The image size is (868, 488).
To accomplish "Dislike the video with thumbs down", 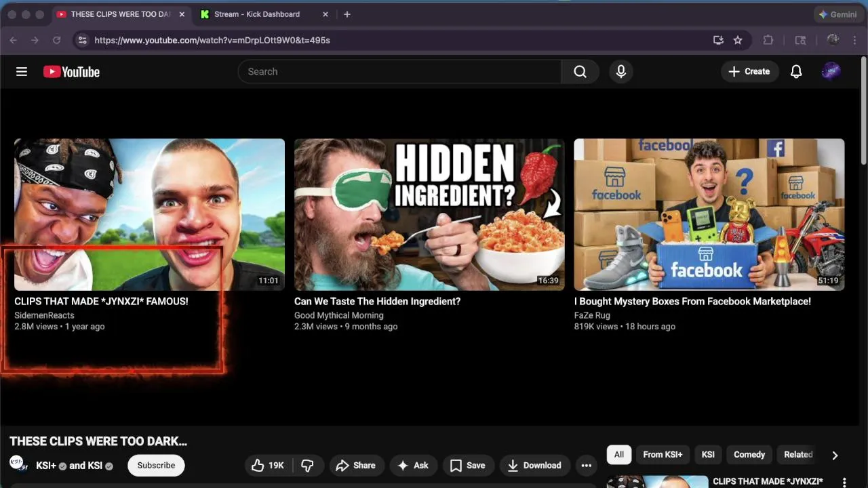I will click(x=307, y=465).
